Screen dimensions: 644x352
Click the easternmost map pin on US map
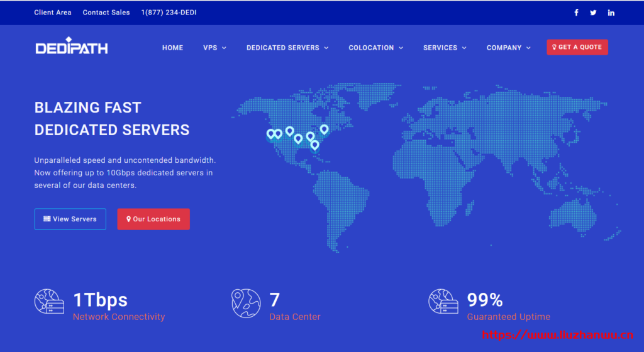324,129
